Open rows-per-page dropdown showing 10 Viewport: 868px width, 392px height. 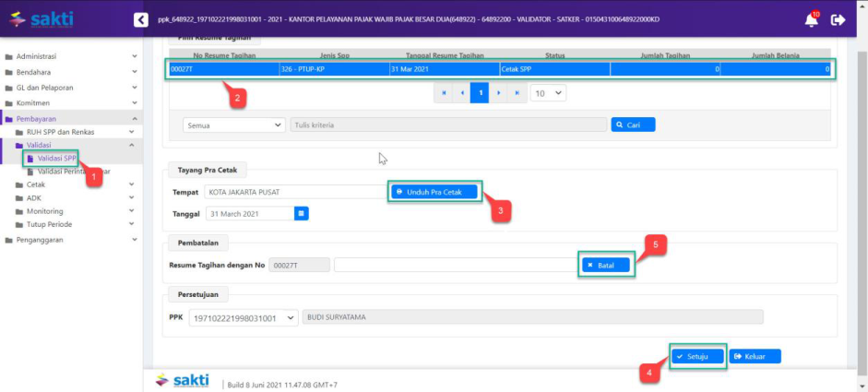[548, 93]
